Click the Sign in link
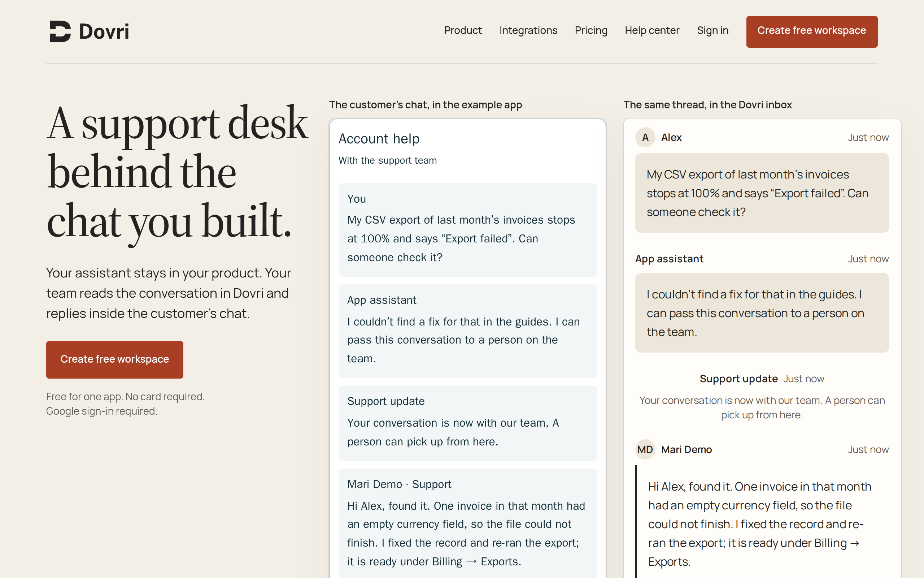This screenshot has width=924, height=578. coord(713,31)
